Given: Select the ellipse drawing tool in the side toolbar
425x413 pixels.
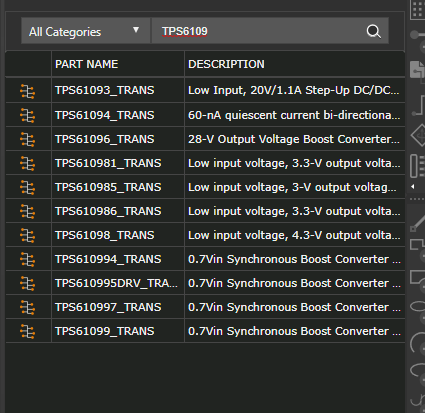Looking at the screenshot, I should point(417,307).
